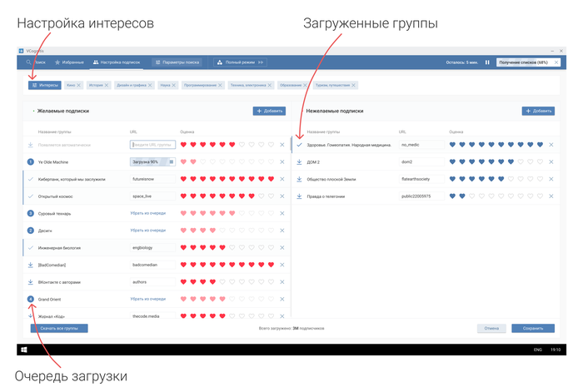Image resolution: width=583 pixels, height=392 pixels.
Task: Pause the list loading with pause icon
Action: (488, 62)
